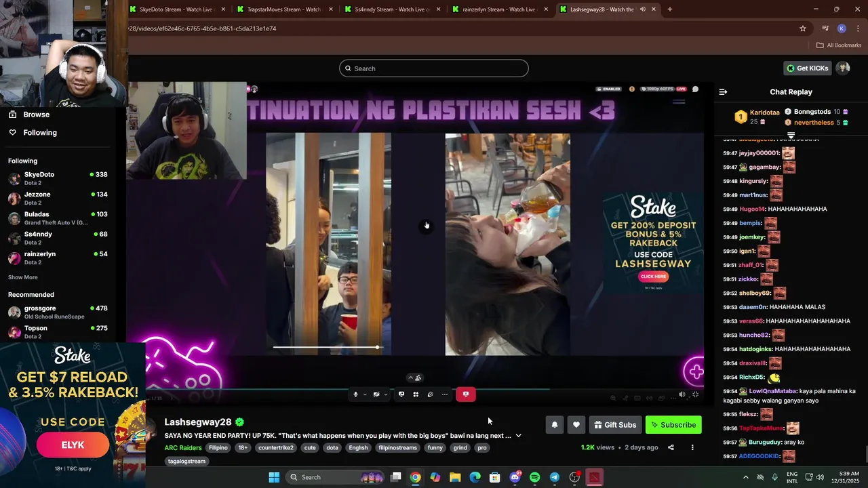868x488 pixels.
Task: Select the tagalogstream tag
Action: 186,462
